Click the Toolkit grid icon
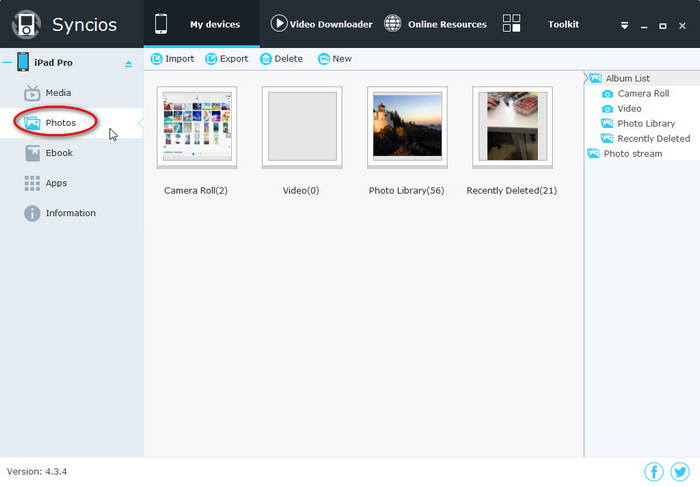The width and height of the screenshot is (700, 487). [511, 23]
